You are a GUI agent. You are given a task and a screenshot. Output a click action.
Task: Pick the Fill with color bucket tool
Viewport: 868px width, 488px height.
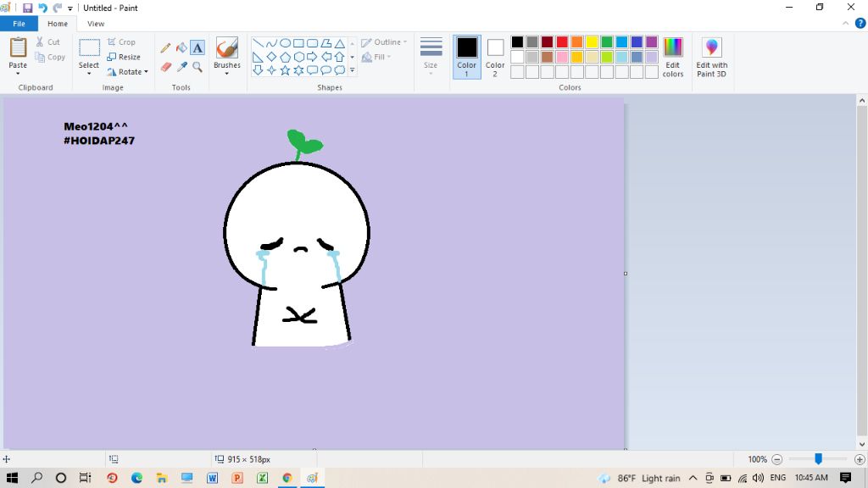(181, 48)
